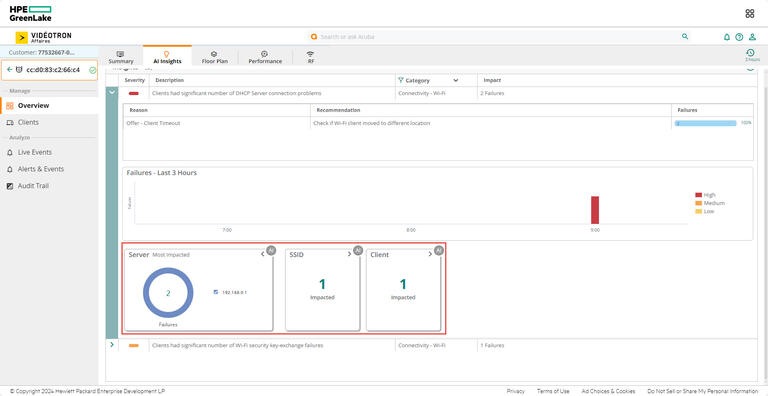Toggle the High severity legend item
The width and height of the screenshot is (768, 396).
point(705,195)
